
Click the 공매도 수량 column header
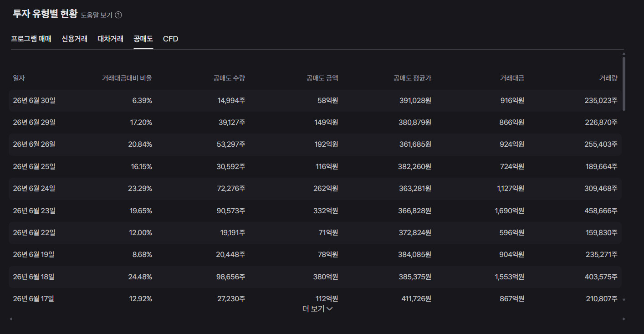click(229, 78)
